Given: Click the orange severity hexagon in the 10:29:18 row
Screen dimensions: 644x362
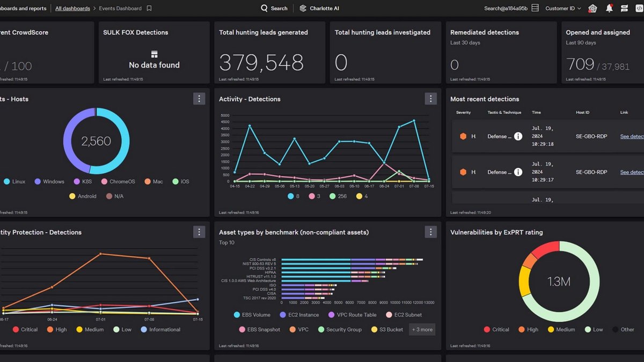Looking at the screenshot, I should point(463,137).
